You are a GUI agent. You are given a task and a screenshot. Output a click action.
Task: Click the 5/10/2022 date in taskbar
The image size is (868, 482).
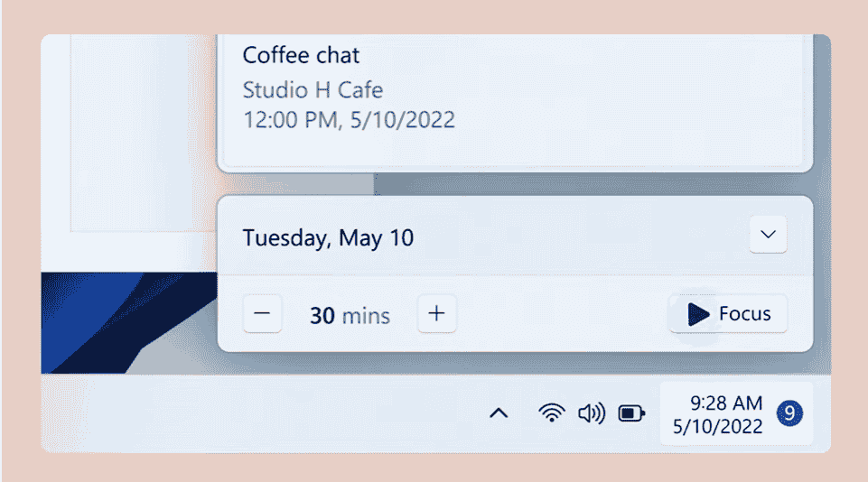point(717,426)
